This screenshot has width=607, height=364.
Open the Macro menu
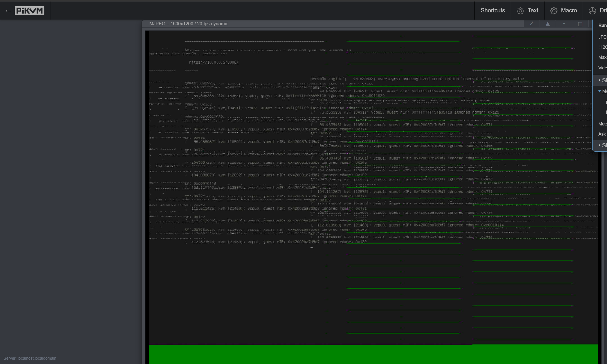[563, 11]
